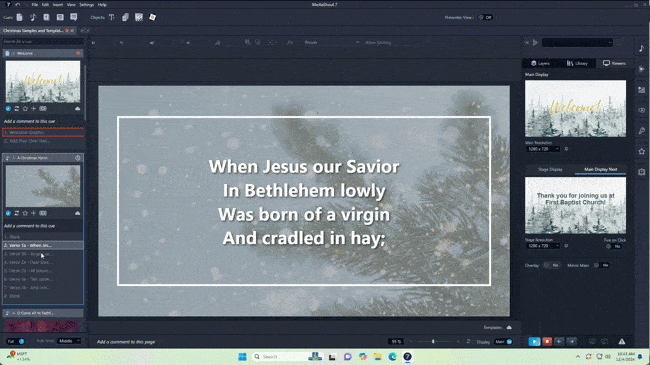The width and height of the screenshot is (650, 365).
Task: Toggle the Mirror Main switch
Action: (601, 265)
